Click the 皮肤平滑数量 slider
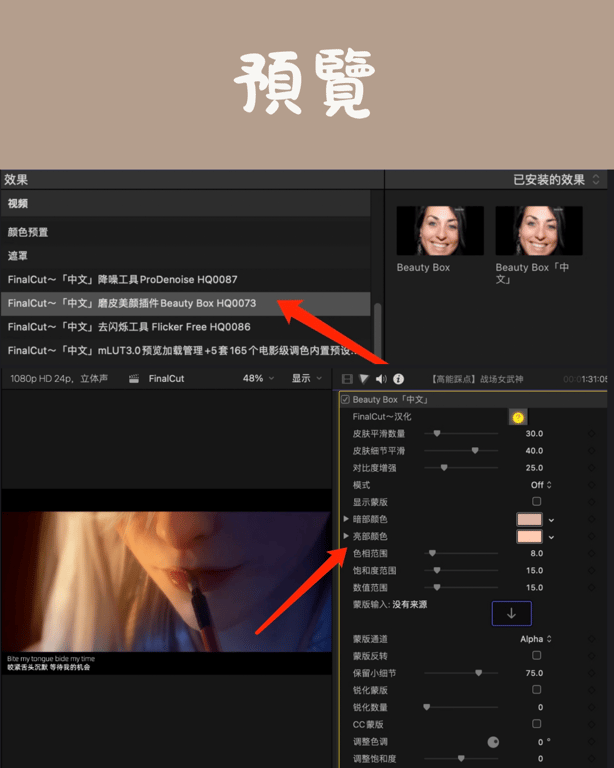 click(461, 433)
